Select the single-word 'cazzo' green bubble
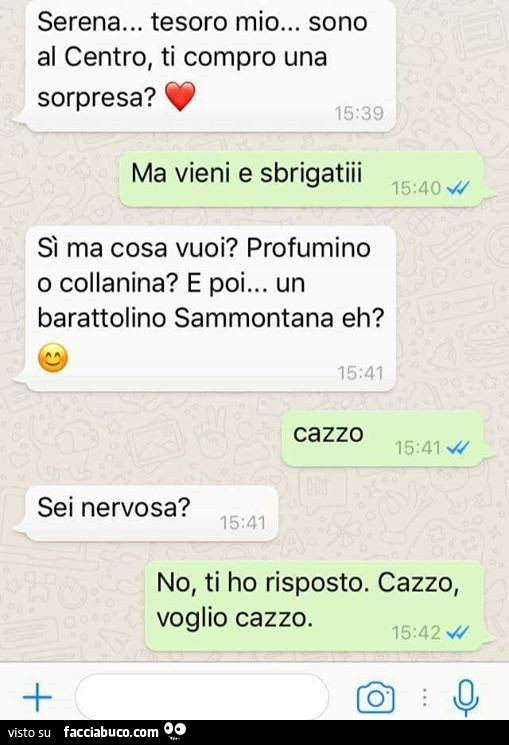The height and width of the screenshot is (745, 509). pos(385,439)
